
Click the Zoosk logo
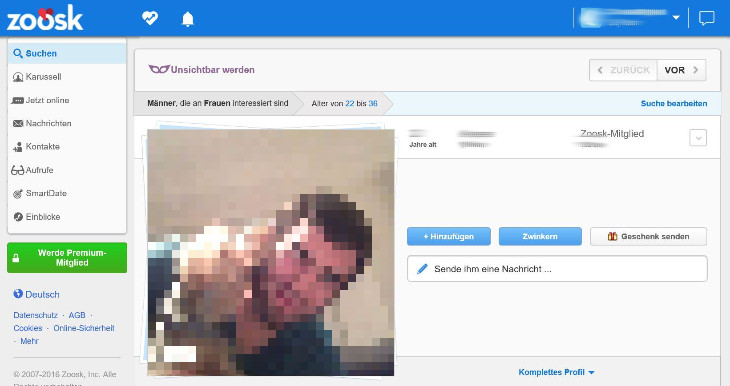point(45,19)
